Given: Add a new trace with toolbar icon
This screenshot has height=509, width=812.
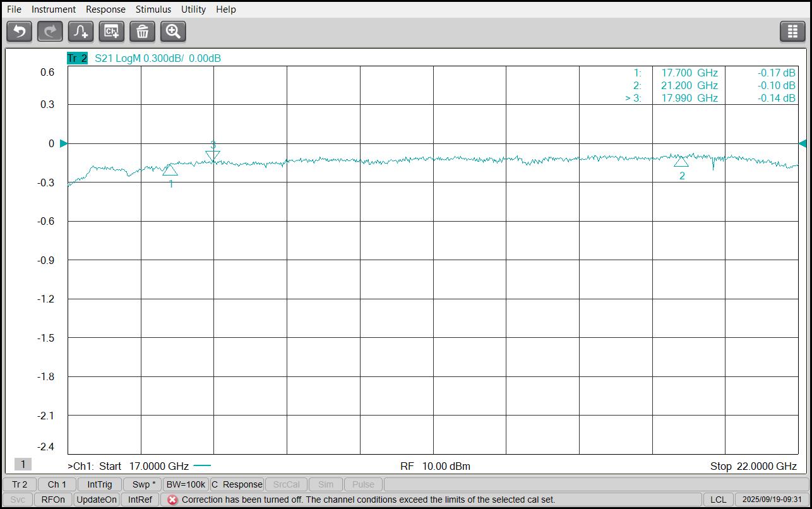Looking at the screenshot, I should click(x=81, y=31).
